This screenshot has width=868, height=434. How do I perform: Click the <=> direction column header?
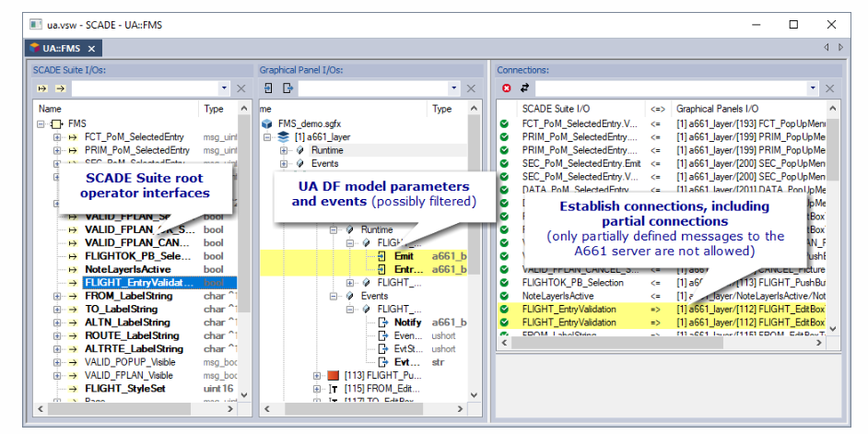658,109
